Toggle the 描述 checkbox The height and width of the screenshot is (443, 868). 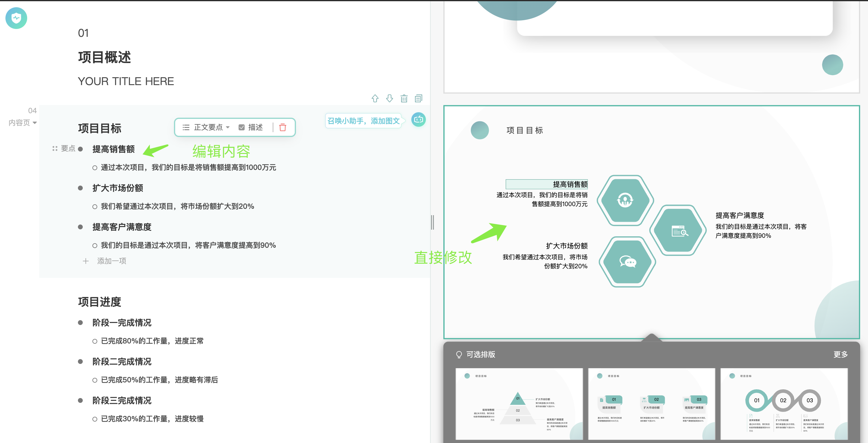(x=242, y=127)
